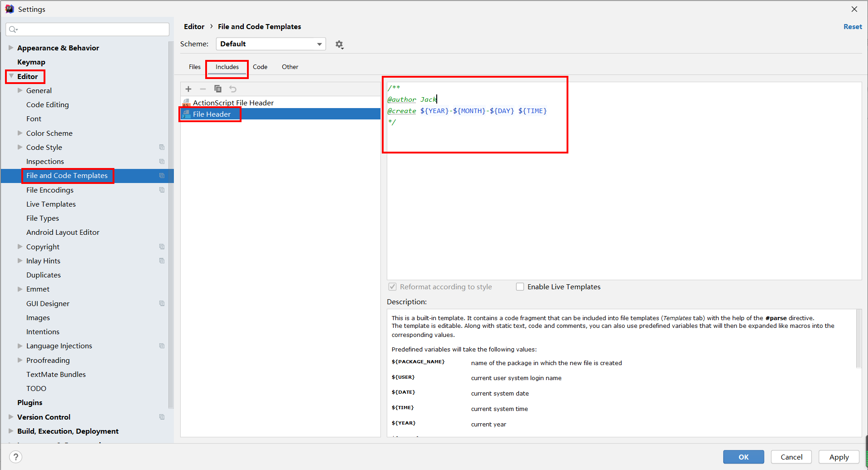This screenshot has width=868, height=470.
Task: Expand the General node
Action: pos(20,90)
